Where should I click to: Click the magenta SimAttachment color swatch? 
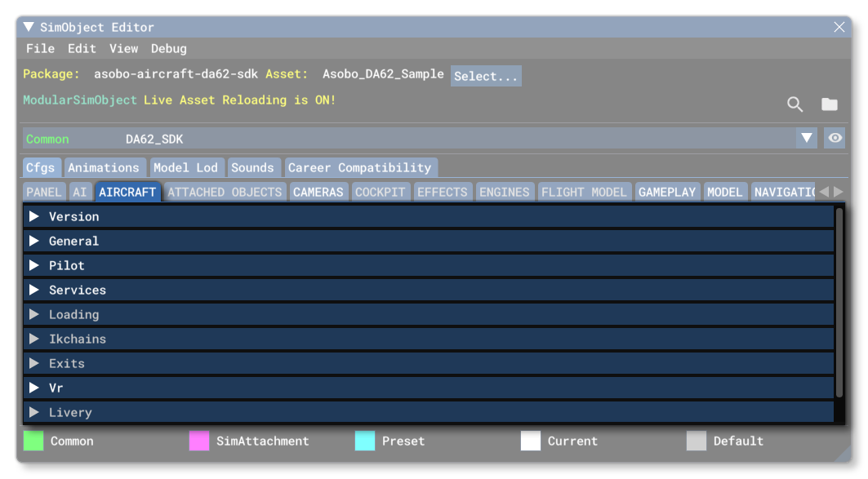[x=198, y=441]
